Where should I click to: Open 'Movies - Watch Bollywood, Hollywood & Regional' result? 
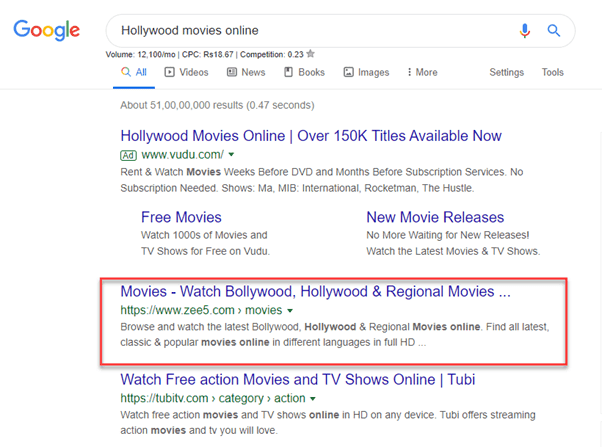coord(316,291)
